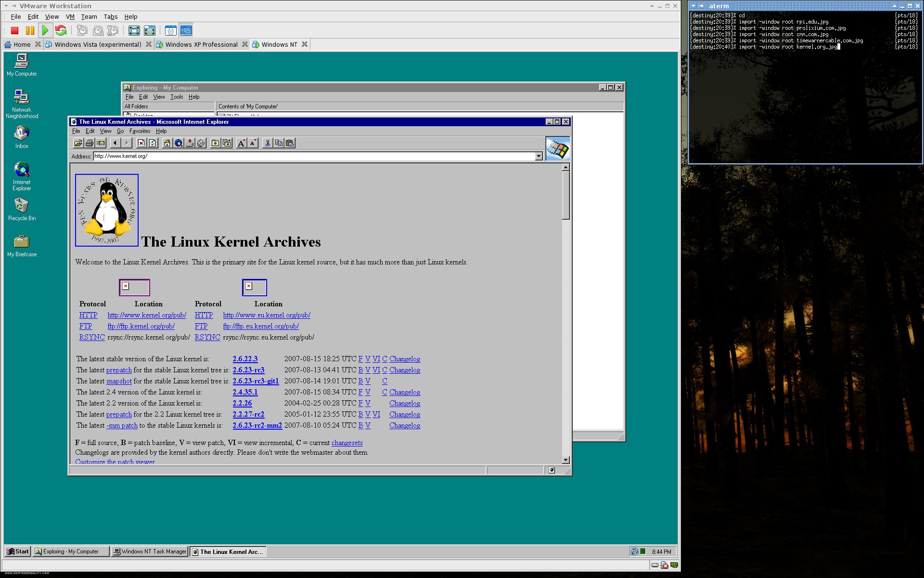This screenshot has width=924, height=578.
Task: Show VM console view icon
Action: tap(186, 30)
